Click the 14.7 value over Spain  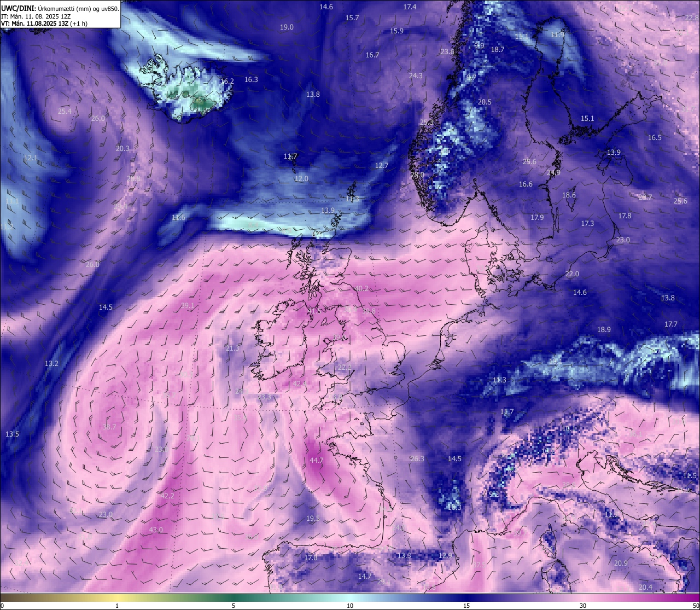[x=365, y=577]
